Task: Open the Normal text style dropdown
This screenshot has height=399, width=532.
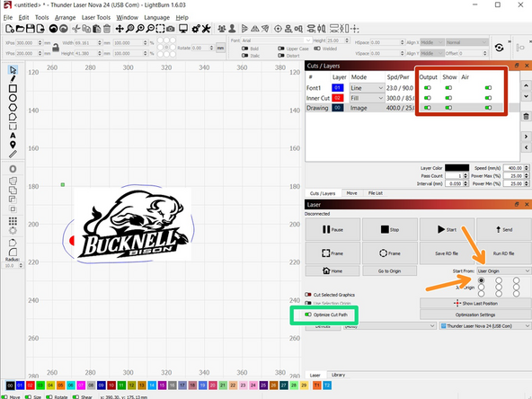Action: [x=466, y=42]
